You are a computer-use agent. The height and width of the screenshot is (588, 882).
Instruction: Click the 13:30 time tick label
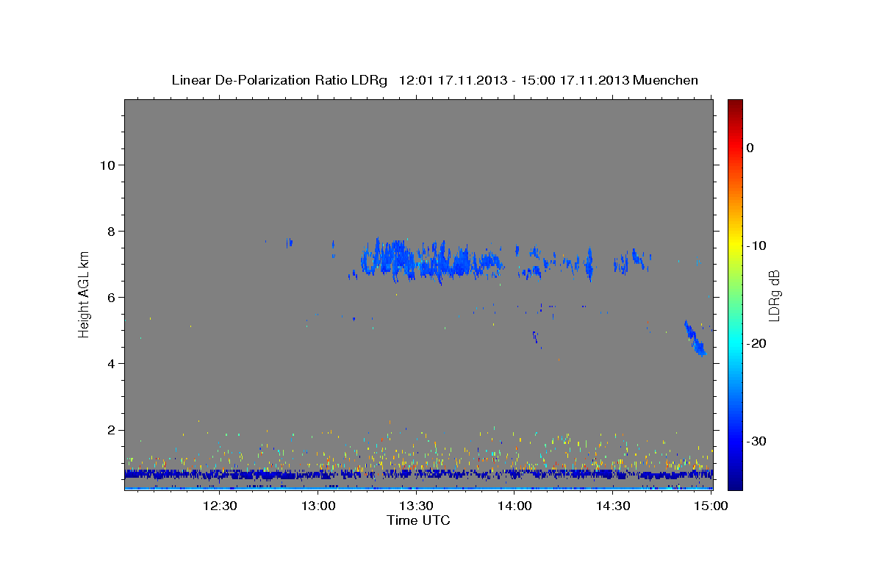click(416, 506)
